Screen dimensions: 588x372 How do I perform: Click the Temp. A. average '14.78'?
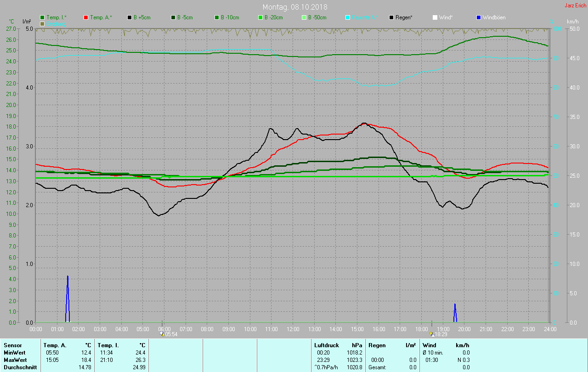point(85,367)
